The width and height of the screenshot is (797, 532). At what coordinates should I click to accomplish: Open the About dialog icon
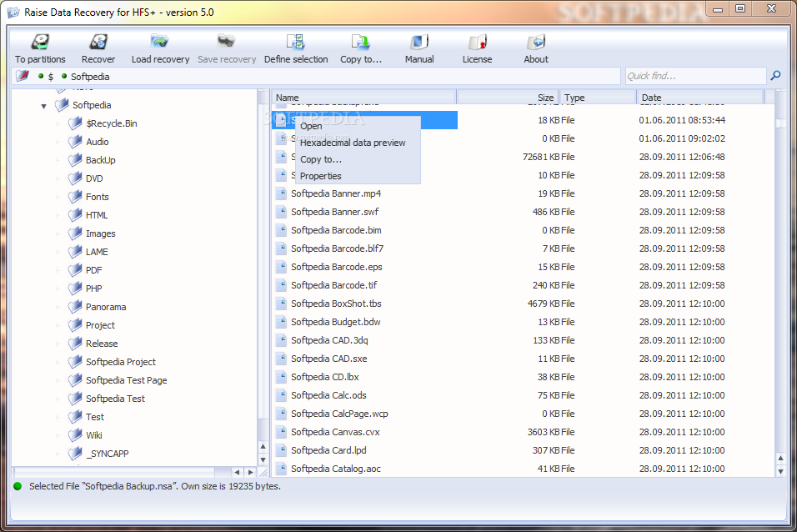tap(536, 42)
